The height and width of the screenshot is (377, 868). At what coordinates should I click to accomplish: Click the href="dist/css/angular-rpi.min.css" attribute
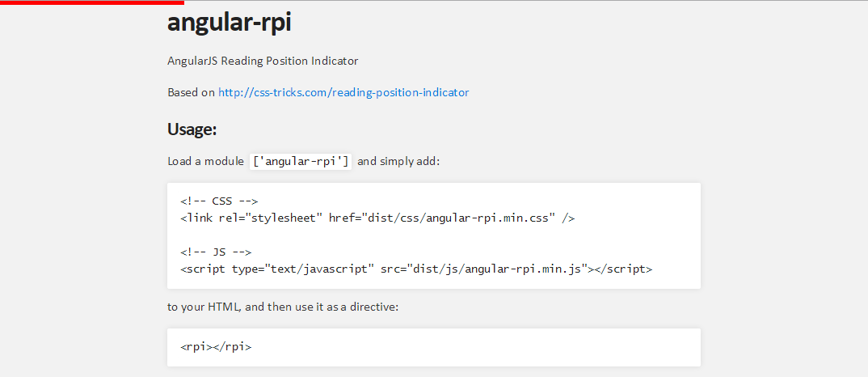pos(442,218)
